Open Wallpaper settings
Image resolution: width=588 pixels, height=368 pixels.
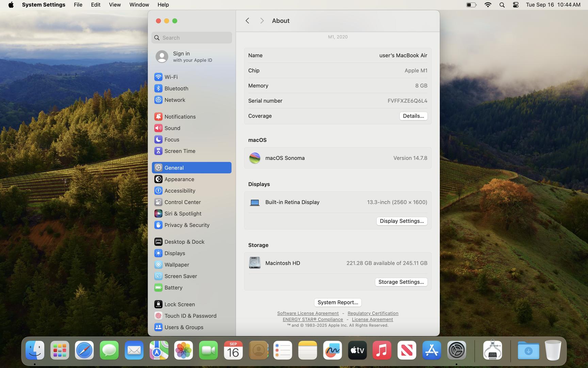[192, 265]
